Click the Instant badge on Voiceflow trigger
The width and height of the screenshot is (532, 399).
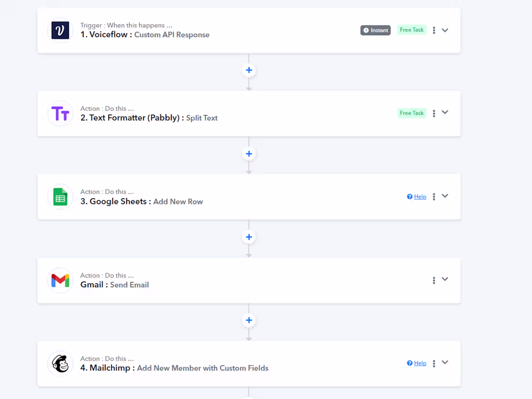click(375, 30)
